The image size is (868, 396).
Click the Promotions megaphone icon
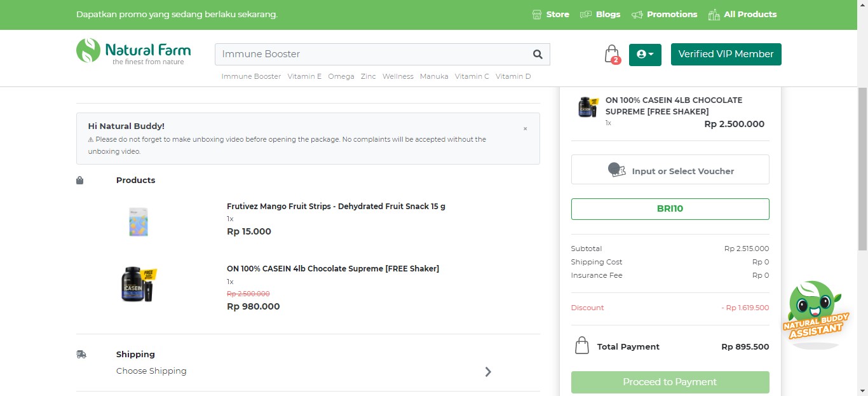[637, 14]
